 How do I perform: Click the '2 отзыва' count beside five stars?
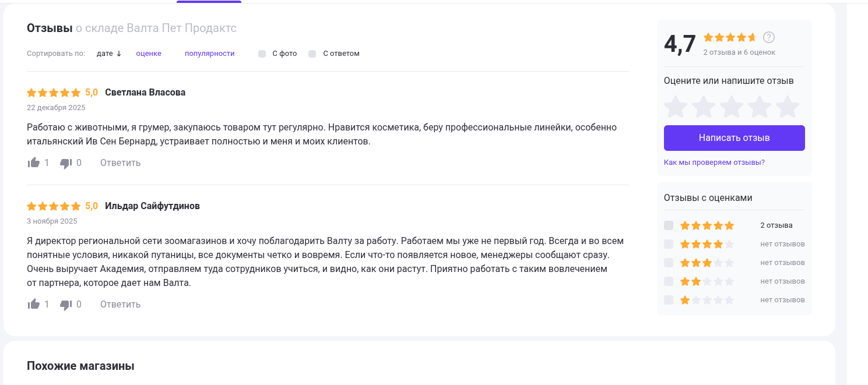pyautogui.click(x=776, y=225)
